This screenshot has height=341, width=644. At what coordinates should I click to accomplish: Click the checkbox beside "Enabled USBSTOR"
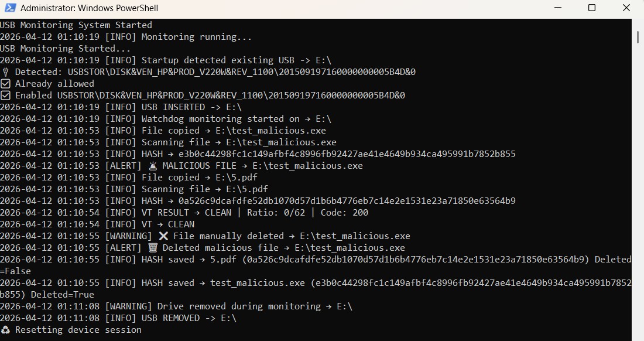(5, 96)
